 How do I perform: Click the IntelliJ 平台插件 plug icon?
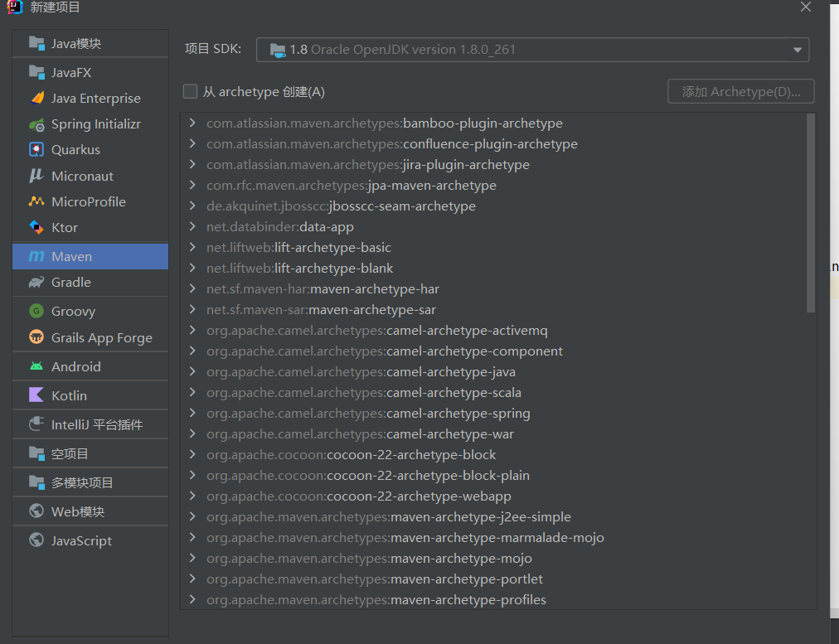point(36,424)
